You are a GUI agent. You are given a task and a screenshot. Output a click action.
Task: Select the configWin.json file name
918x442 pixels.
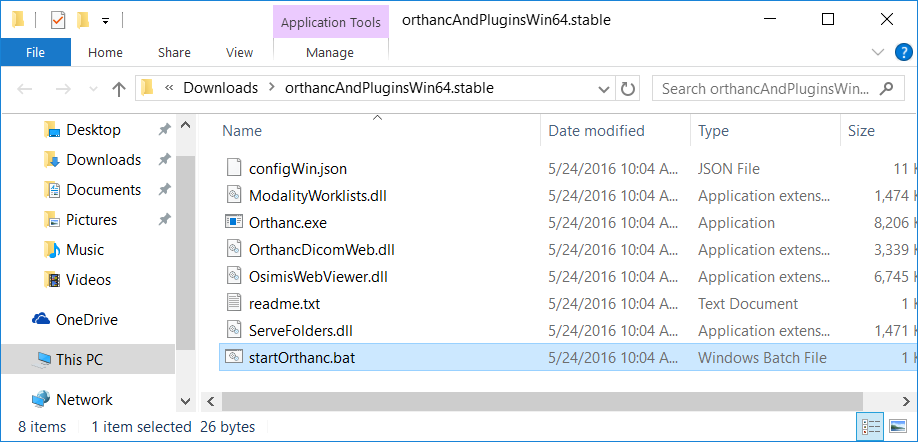(x=297, y=169)
